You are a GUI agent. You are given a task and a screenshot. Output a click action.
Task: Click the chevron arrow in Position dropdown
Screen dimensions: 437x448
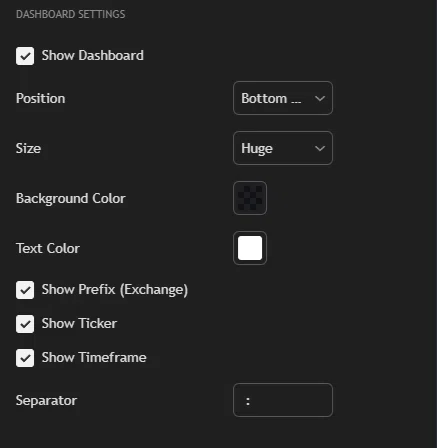[x=320, y=99]
